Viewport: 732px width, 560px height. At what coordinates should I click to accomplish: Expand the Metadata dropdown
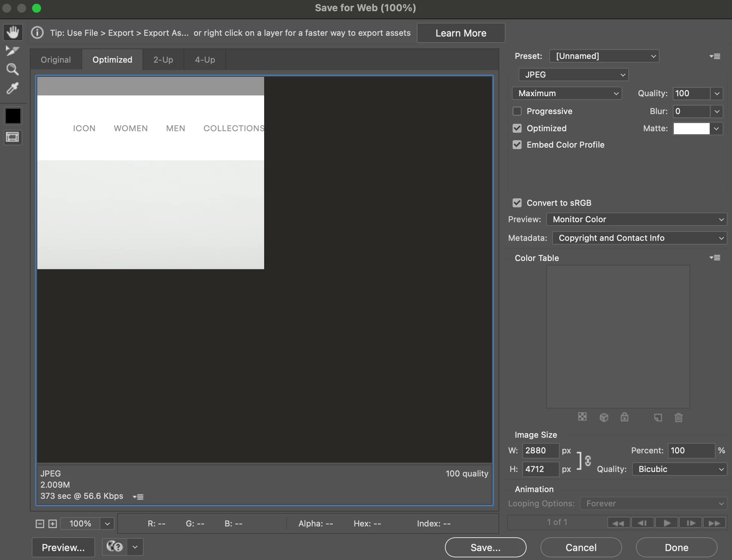(639, 238)
